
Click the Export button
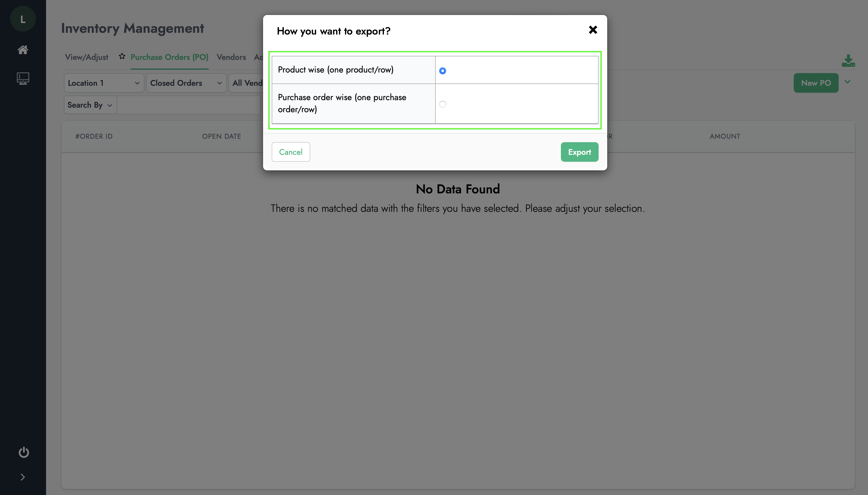pos(579,152)
